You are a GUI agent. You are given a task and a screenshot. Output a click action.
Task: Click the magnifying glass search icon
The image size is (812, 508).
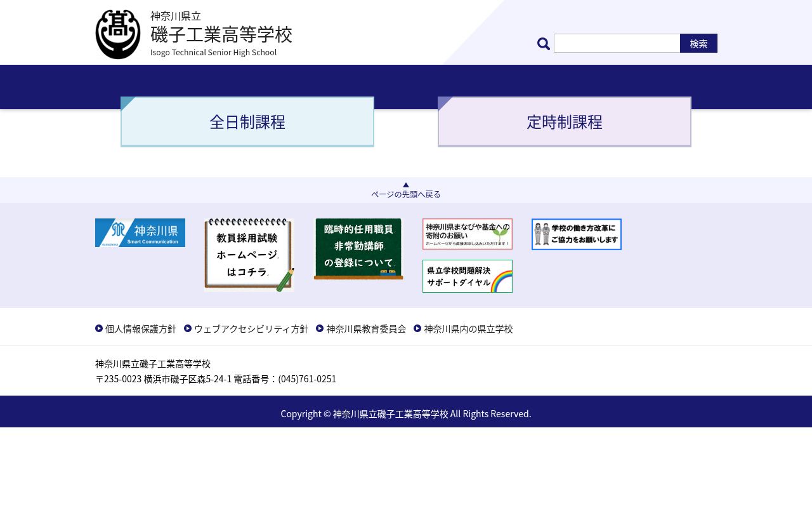tap(544, 44)
